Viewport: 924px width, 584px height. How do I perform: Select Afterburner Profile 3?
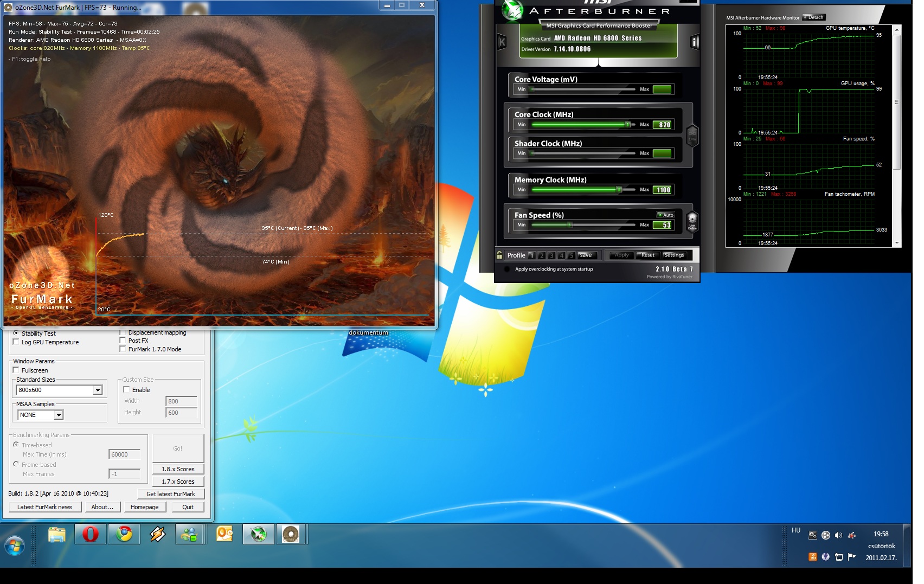click(x=551, y=255)
